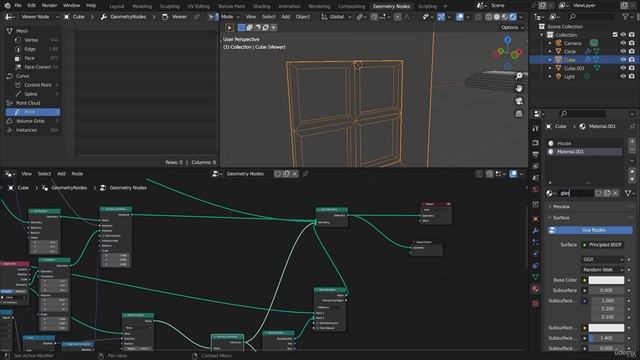Expand the Camera tree row
The height and width of the screenshot is (360, 640).
pyautogui.click(x=550, y=43)
